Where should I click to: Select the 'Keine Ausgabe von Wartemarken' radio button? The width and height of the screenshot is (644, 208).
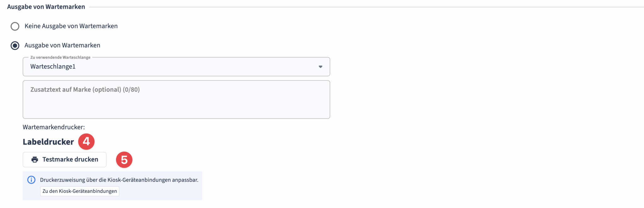point(15,26)
